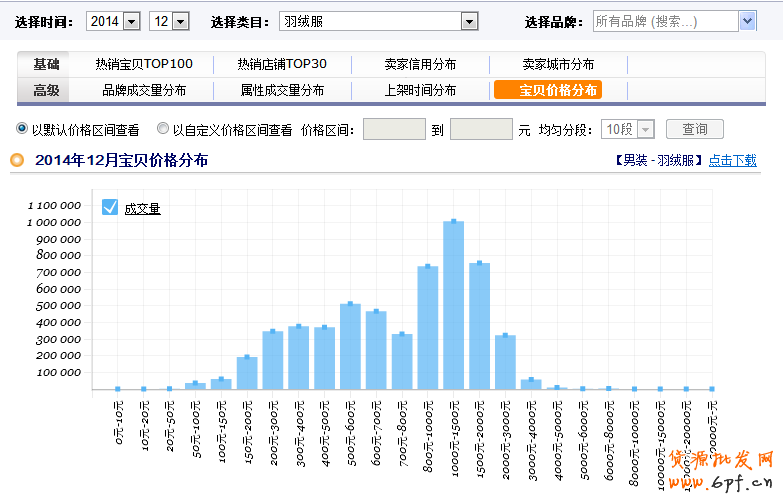Click the orange bullet icon beside chart title
This screenshot has width=783, height=504.
[17, 160]
